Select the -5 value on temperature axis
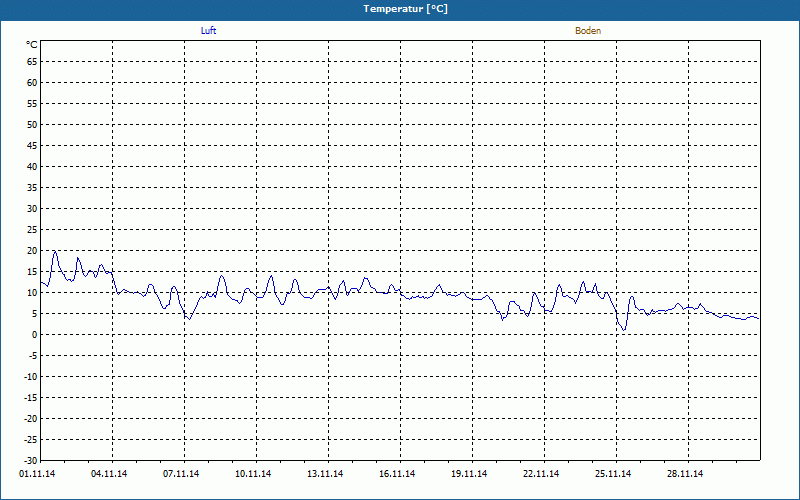The width and height of the screenshot is (800, 500). point(33,356)
